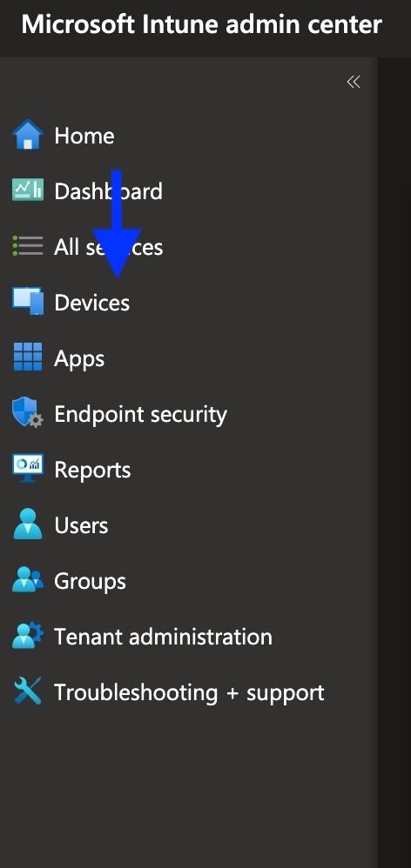Click the Reports monitor icon
The image size is (411, 868).
coord(28,468)
